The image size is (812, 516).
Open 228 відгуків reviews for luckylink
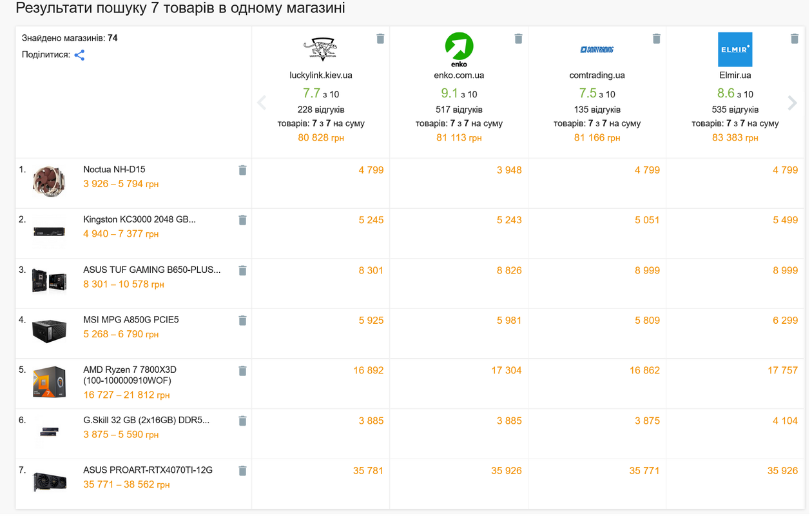[x=321, y=110]
